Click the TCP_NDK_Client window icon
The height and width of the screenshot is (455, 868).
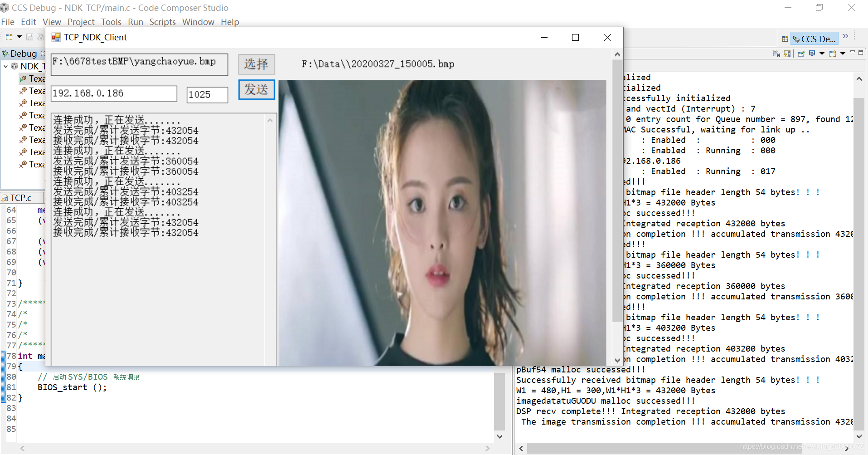pos(56,37)
